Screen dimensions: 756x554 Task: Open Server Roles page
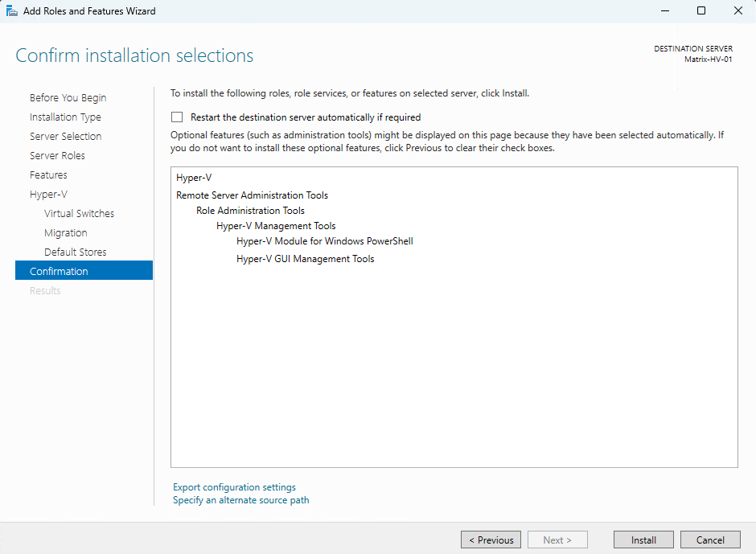tap(57, 156)
